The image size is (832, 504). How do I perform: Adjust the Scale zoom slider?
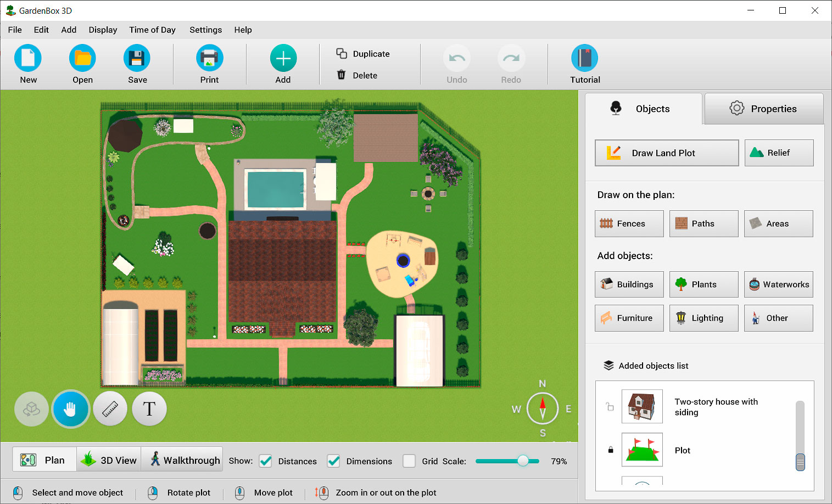(x=523, y=461)
